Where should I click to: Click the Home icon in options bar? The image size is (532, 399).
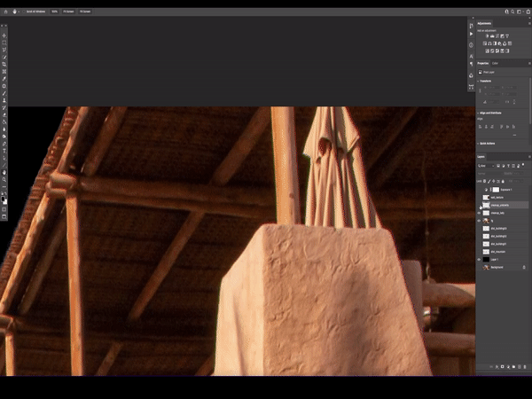point(5,12)
